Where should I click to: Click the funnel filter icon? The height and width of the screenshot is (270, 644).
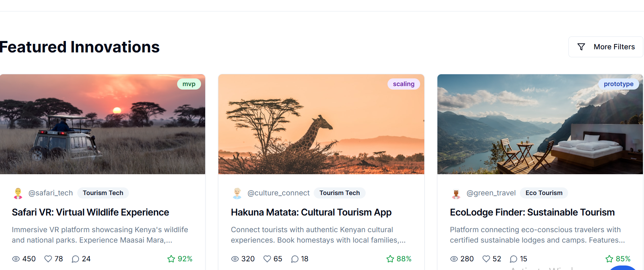(581, 47)
